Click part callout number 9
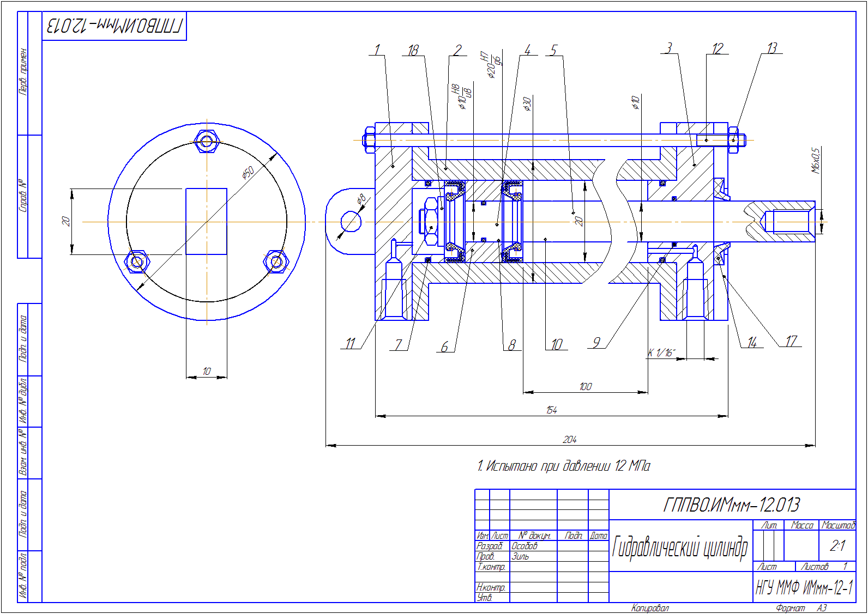 click(x=596, y=342)
